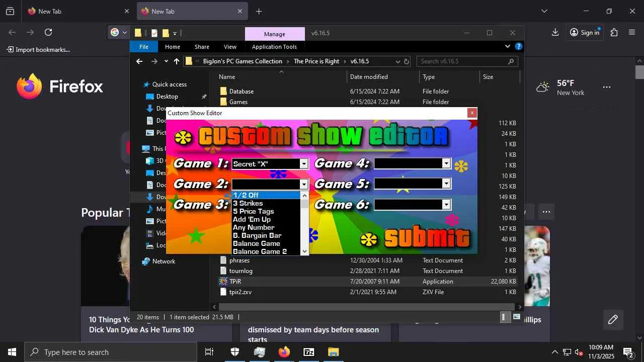Open the Customize Quick Access Toolbar dropdown
644x362 pixels.
click(x=175, y=34)
